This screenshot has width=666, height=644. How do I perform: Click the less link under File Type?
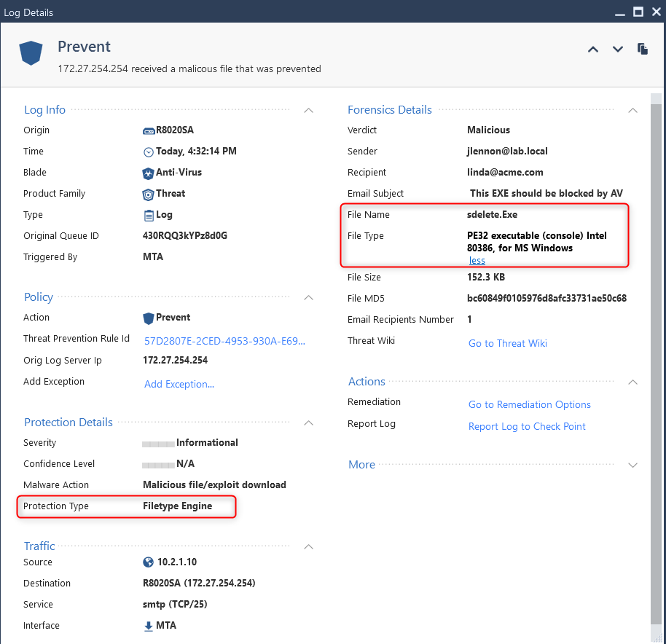(x=477, y=261)
